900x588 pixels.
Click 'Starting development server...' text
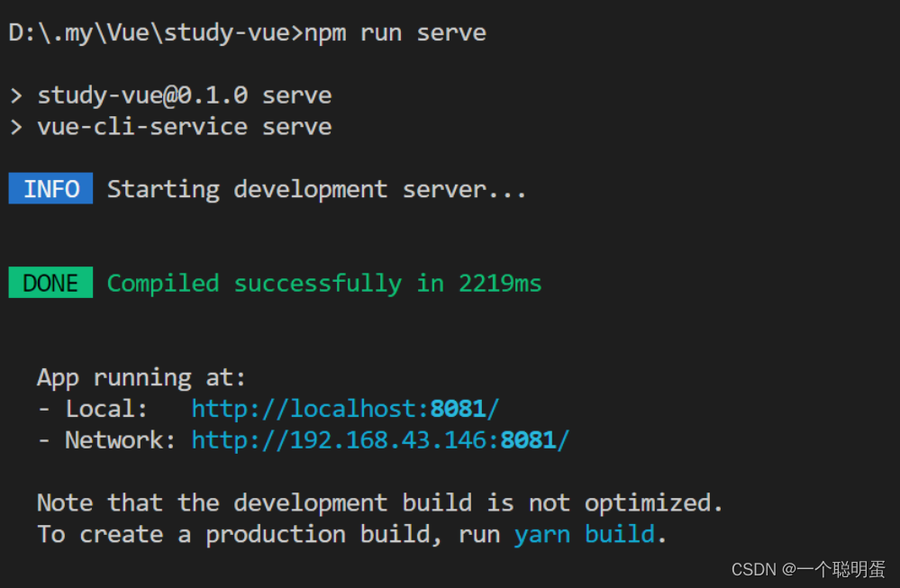click(316, 189)
